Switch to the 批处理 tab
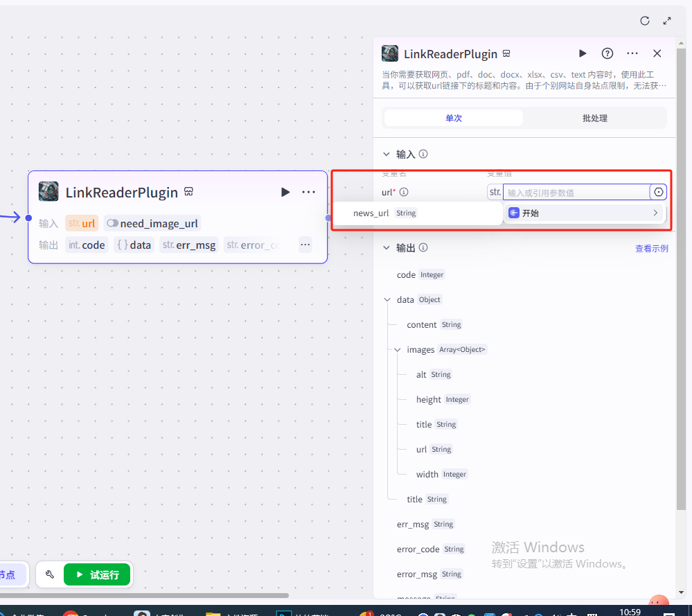Image resolution: width=692 pixels, height=616 pixels. coord(594,118)
